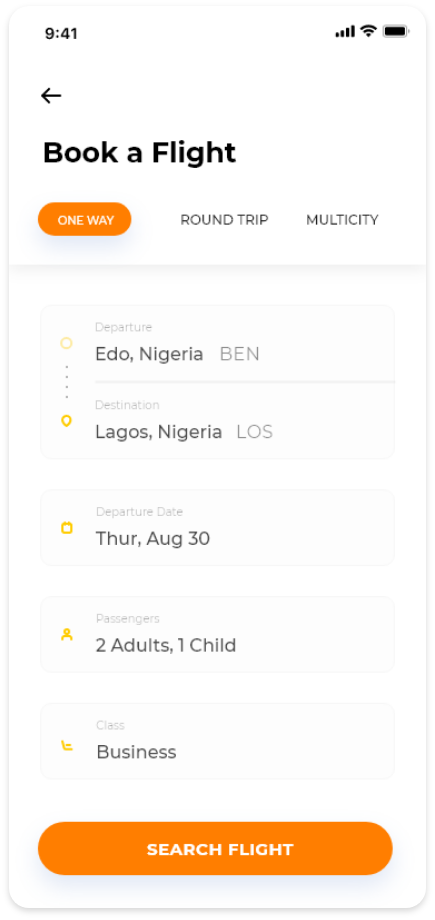
Task: Switch to the ROUND TRIP tab
Action: point(224,220)
